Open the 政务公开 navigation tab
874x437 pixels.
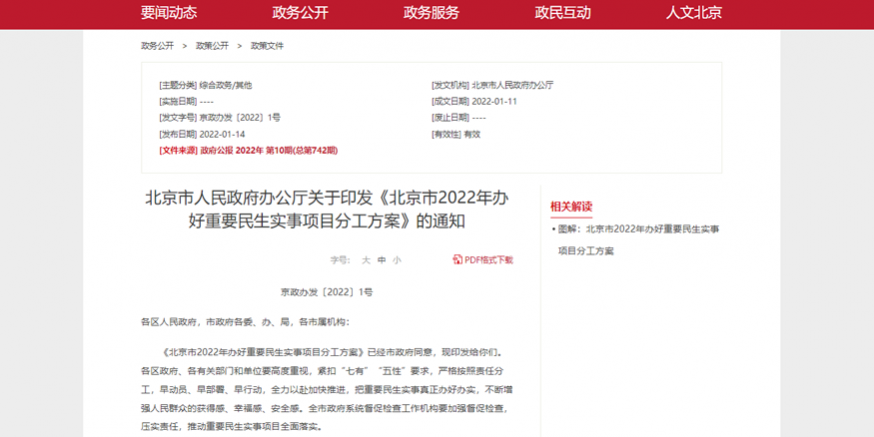(x=300, y=13)
